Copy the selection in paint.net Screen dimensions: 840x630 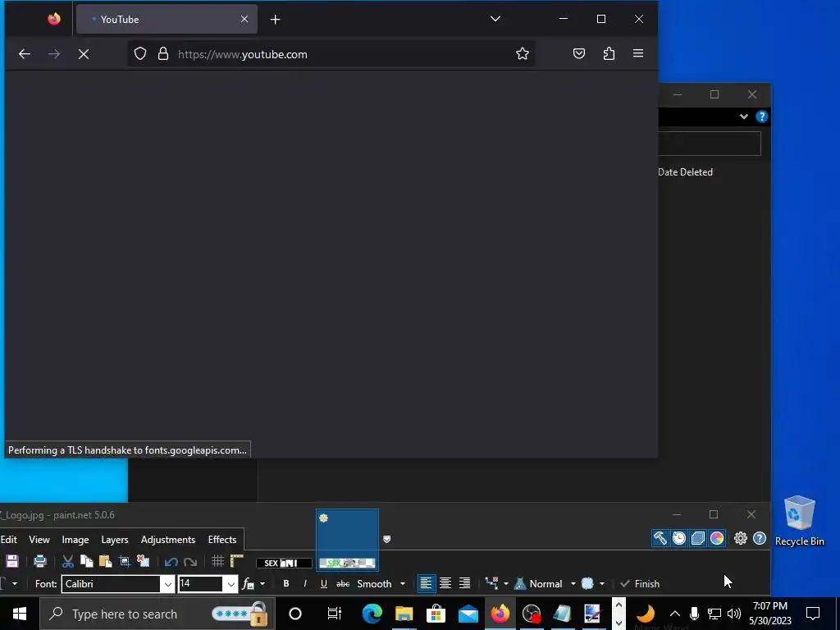[x=86, y=561]
